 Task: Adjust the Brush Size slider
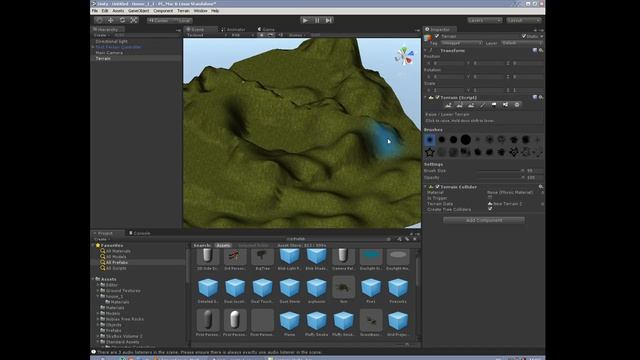tap(501, 171)
